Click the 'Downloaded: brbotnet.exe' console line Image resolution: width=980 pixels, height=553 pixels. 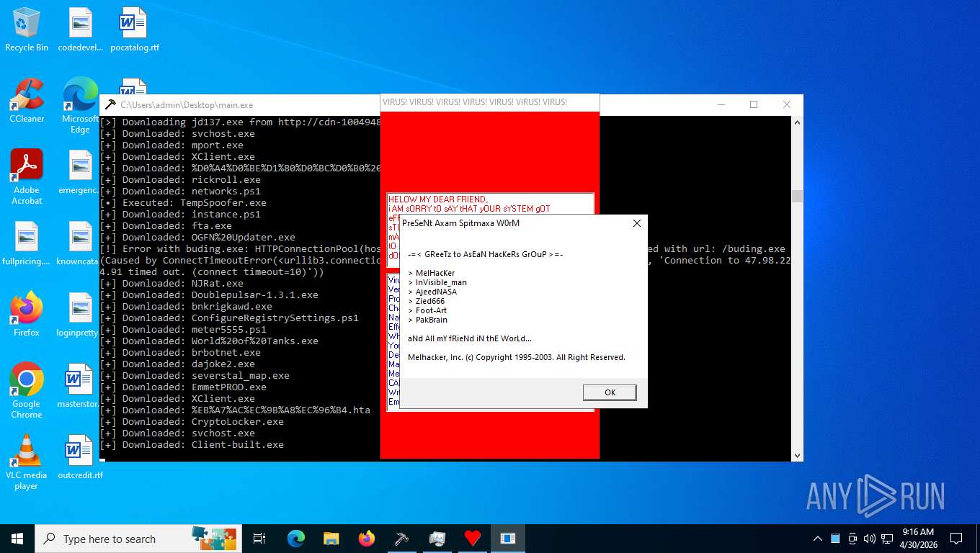[181, 352]
